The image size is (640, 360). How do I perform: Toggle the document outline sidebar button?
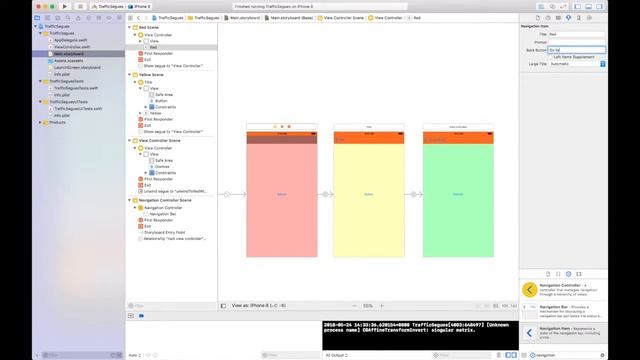coord(223,306)
